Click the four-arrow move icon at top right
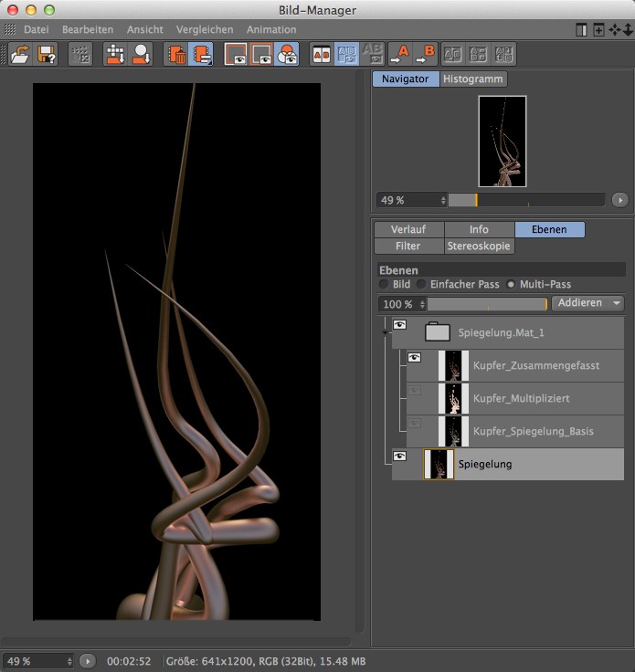Viewport: 635px width, 672px height. coord(616,30)
